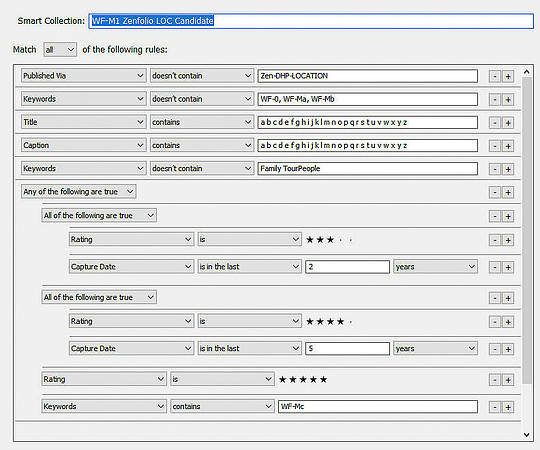Remove the Family TourPeople keywords rule
The image size is (540, 450).
click(495, 169)
